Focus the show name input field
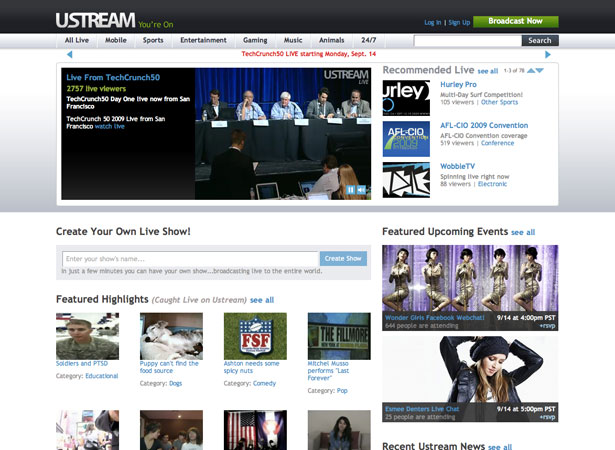Image resolution: width=615 pixels, height=450 pixels. [190, 259]
